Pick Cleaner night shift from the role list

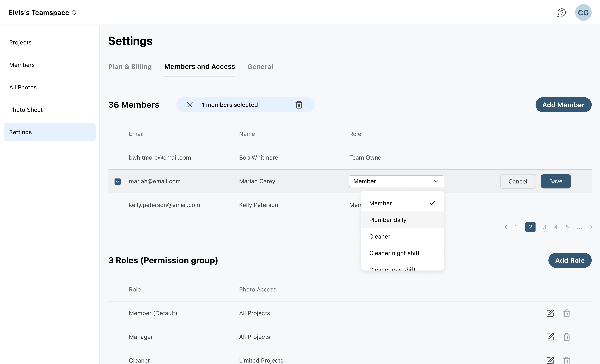click(402, 253)
